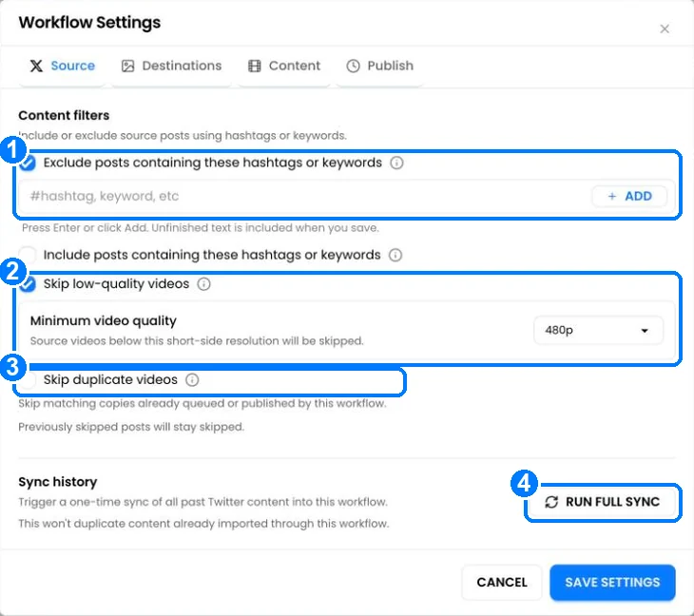The image size is (694, 616).
Task: Open the Publish tab
Action: tap(379, 66)
